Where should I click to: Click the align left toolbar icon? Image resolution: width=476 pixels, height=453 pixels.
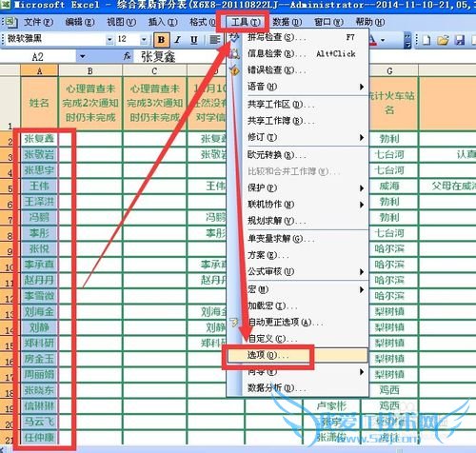pos(215,40)
